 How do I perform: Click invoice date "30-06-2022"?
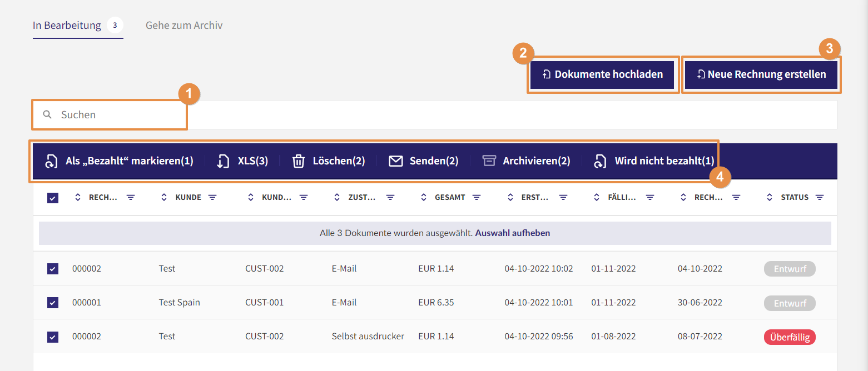700,303
